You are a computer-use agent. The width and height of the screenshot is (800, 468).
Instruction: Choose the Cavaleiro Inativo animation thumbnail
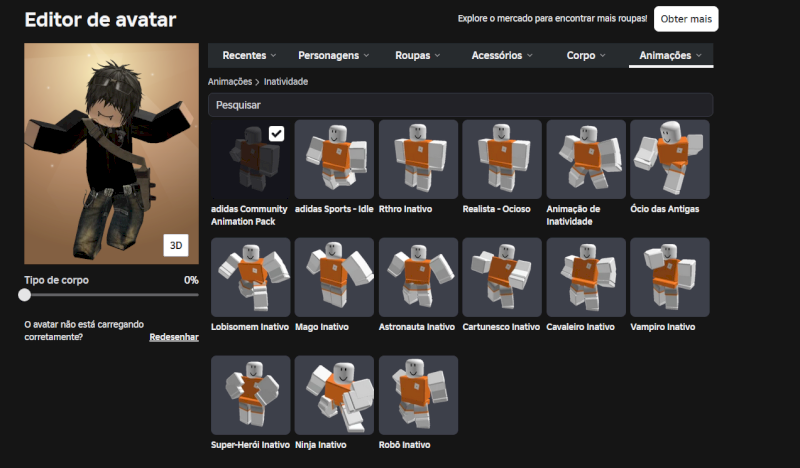(586, 277)
